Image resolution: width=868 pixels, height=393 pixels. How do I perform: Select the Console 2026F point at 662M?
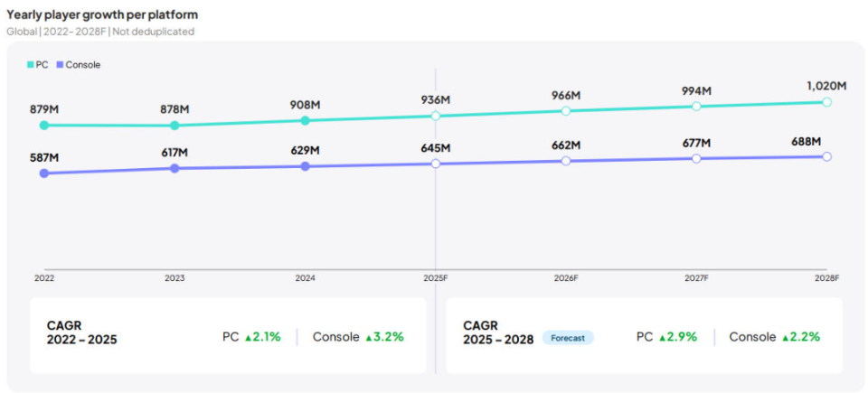(x=566, y=161)
